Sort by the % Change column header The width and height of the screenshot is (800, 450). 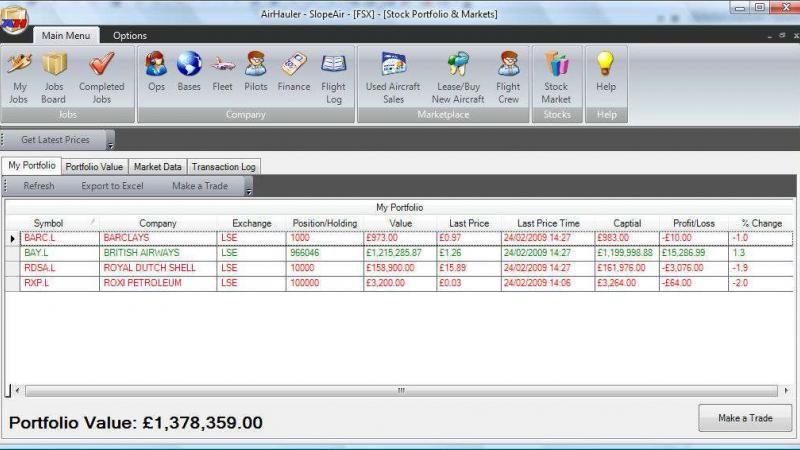(761, 223)
